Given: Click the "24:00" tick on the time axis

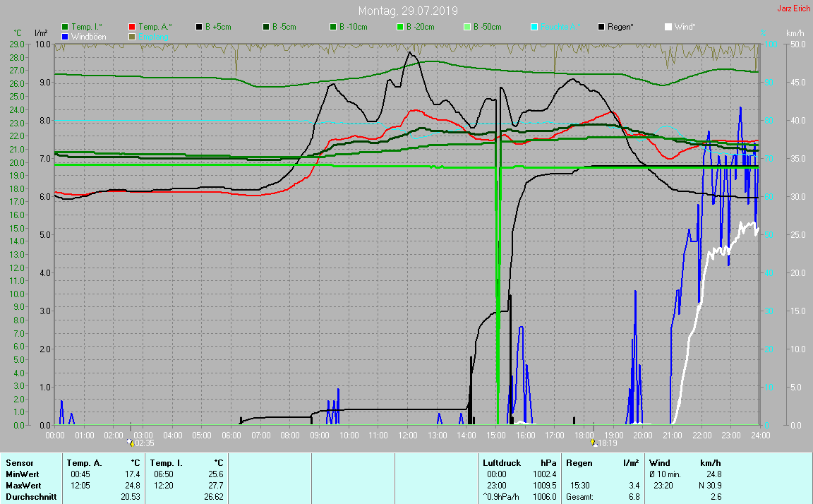Looking at the screenshot, I should click(x=761, y=435).
